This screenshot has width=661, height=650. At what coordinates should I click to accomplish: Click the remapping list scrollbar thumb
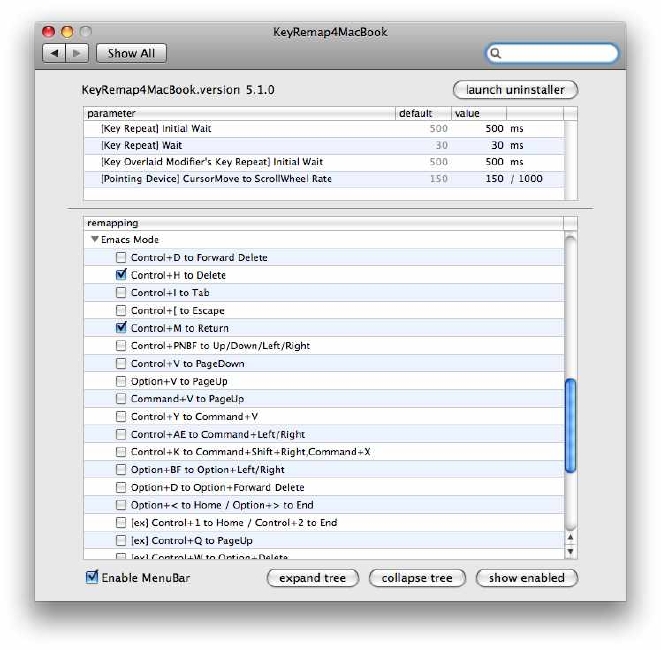coord(570,426)
